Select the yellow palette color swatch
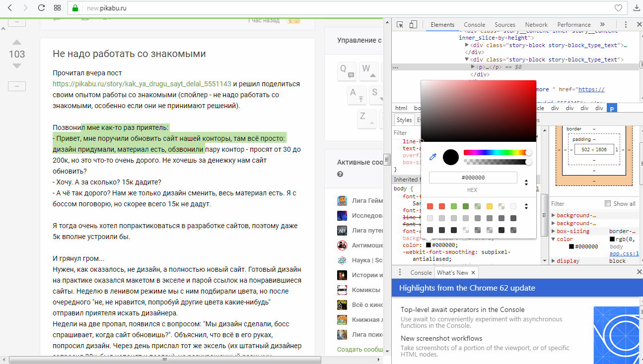Viewport: 643px width, 364px height. [490, 206]
